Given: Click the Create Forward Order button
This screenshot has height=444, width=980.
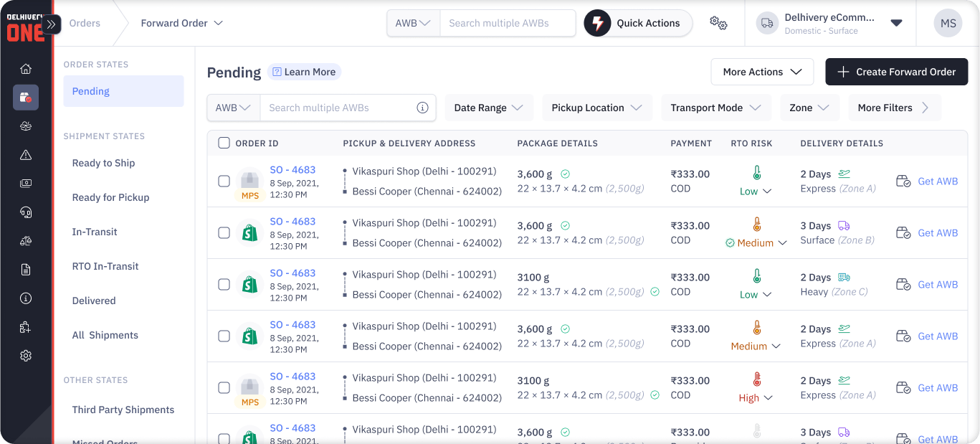Looking at the screenshot, I should (896, 72).
